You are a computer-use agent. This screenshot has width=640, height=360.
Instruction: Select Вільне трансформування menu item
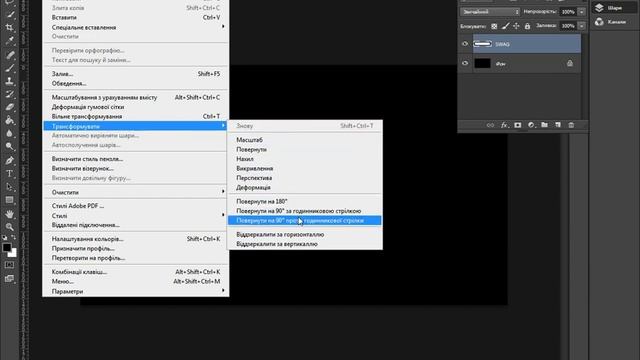(x=136, y=116)
